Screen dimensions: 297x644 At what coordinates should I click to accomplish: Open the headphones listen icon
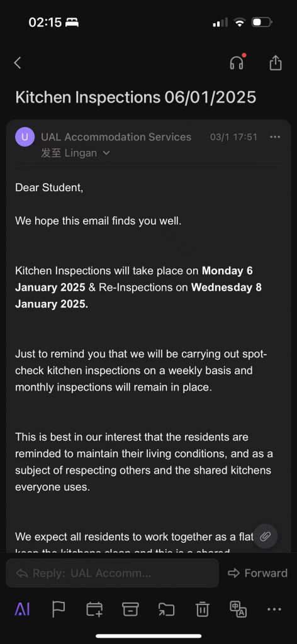(237, 62)
